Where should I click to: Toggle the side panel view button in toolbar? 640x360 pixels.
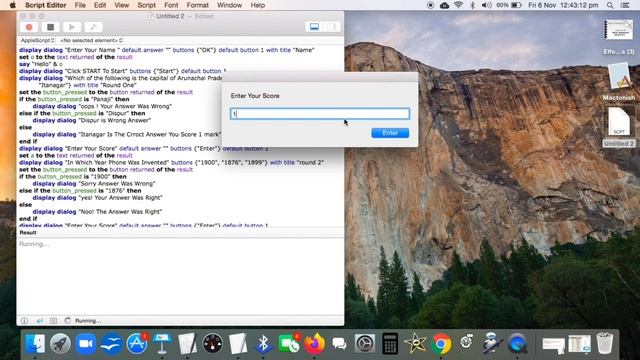[x=331, y=27]
